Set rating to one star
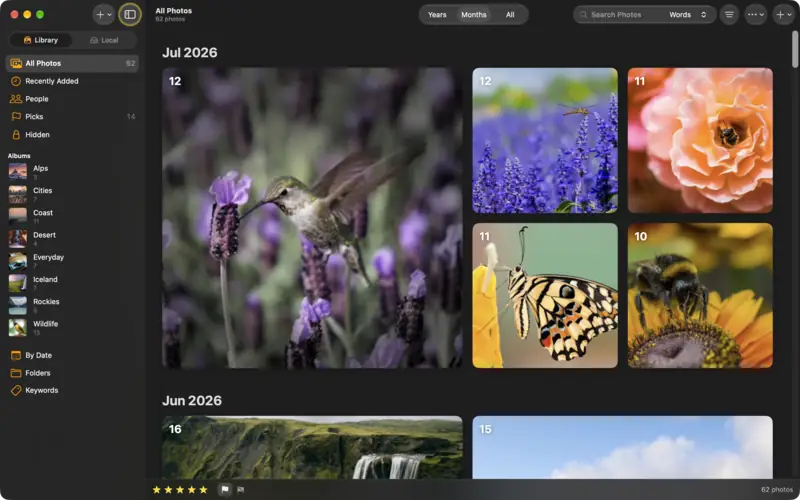Screen dimensions: 800x500 click(157, 490)
